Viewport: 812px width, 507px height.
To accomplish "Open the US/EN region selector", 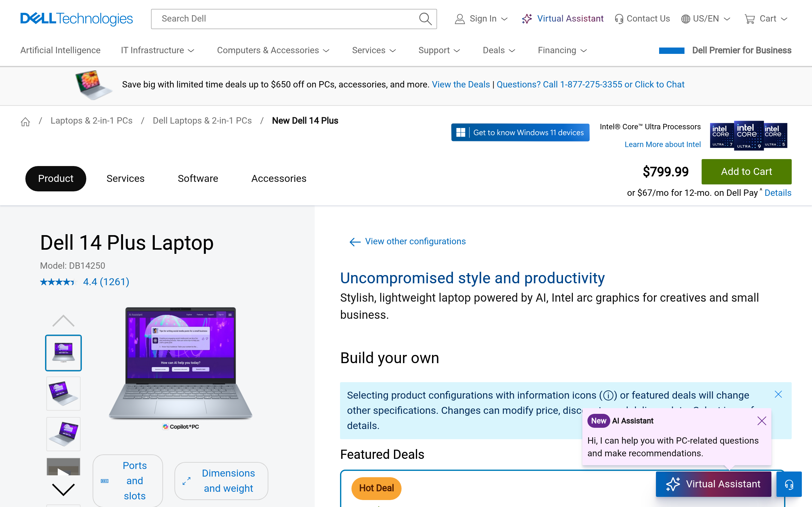I will [706, 19].
